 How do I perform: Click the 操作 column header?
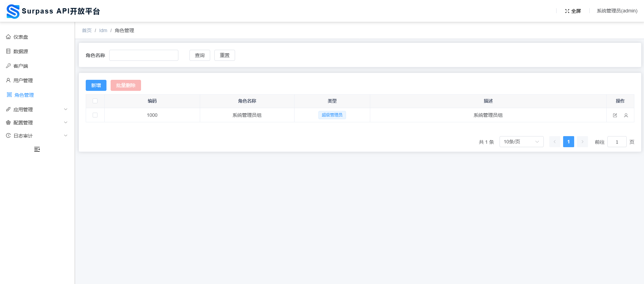pos(620,101)
